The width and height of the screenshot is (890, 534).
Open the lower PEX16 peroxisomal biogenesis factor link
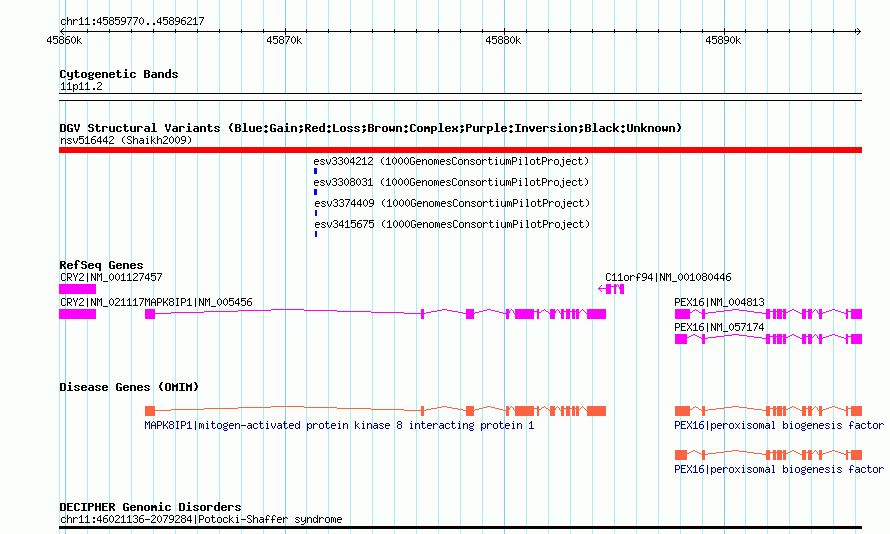779,469
